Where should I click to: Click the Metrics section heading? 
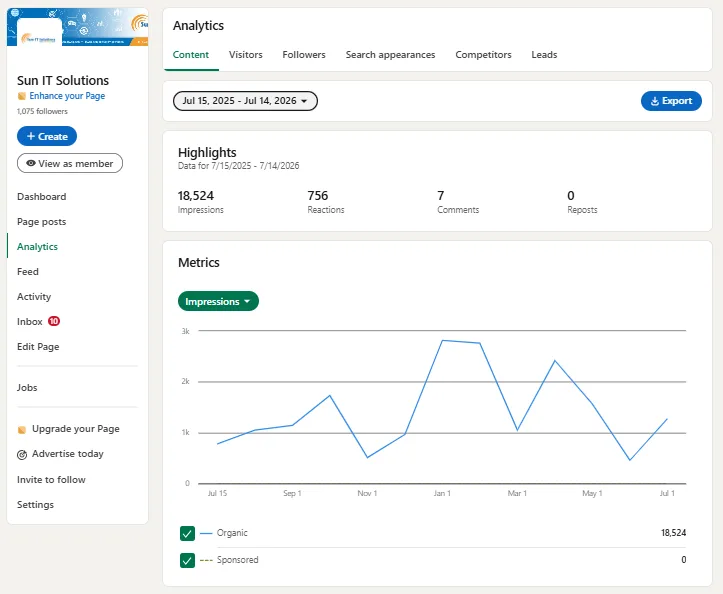pyautogui.click(x=199, y=262)
